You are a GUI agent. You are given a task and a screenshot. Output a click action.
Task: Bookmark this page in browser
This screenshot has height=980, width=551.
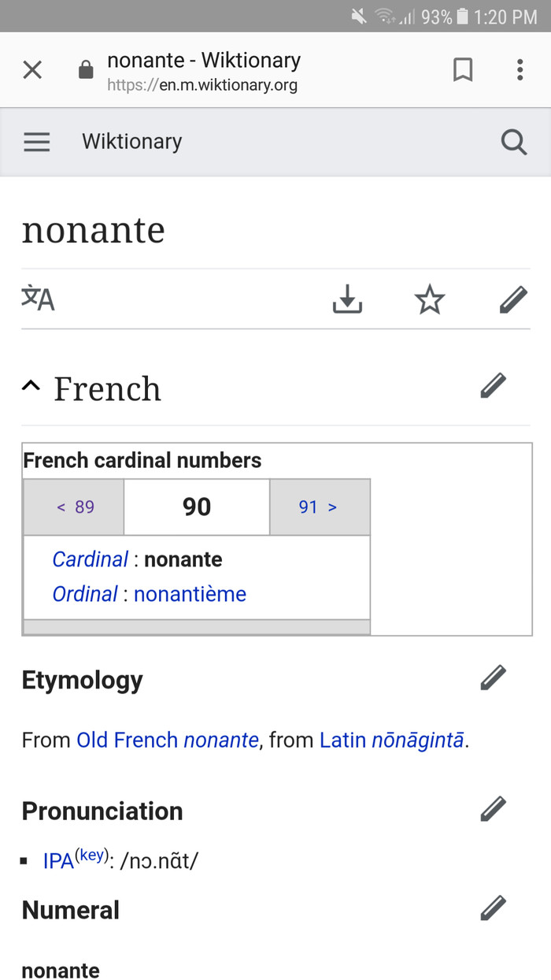(x=463, y=70)
